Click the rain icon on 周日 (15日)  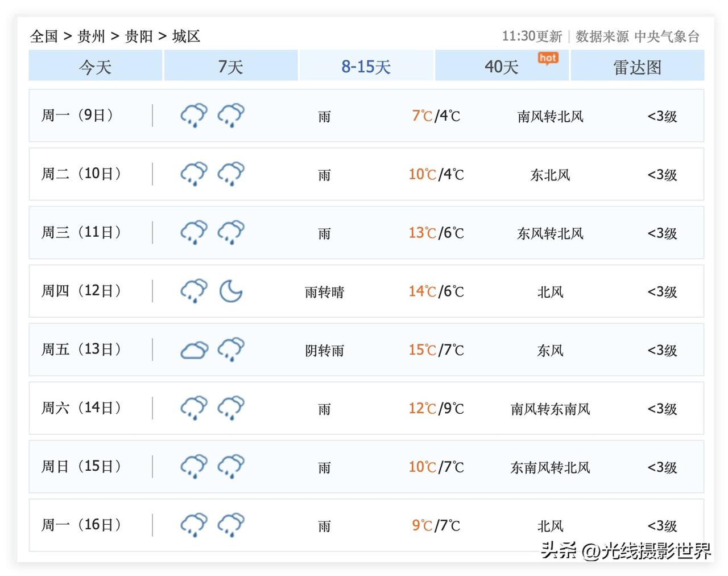pos(193,466)
